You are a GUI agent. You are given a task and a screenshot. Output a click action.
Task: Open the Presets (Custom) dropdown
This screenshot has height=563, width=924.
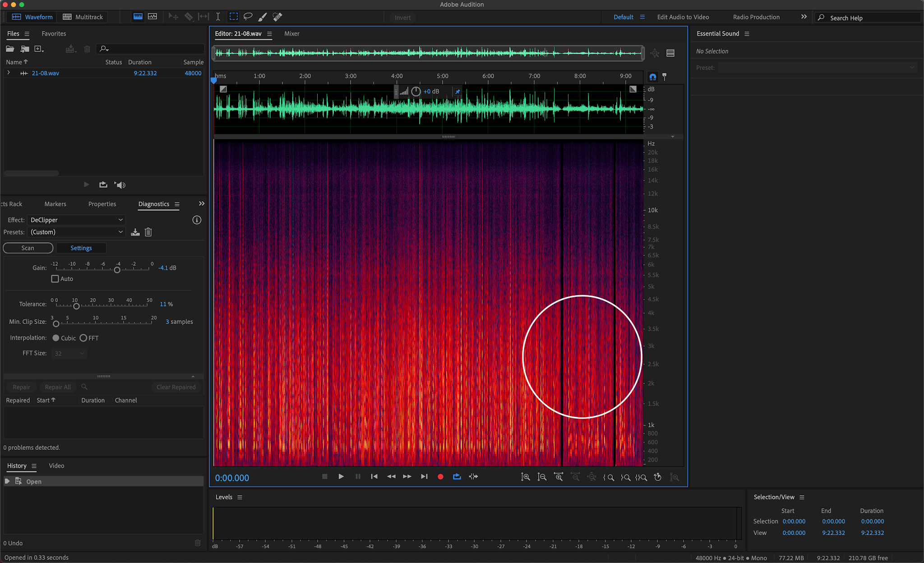point(76,232)
